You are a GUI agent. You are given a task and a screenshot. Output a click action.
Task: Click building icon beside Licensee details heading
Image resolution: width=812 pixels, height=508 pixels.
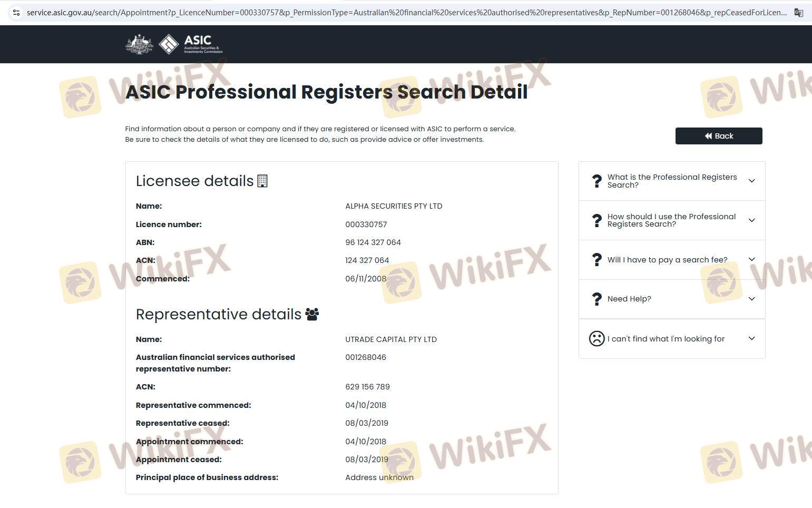click(x=262, y=181)
